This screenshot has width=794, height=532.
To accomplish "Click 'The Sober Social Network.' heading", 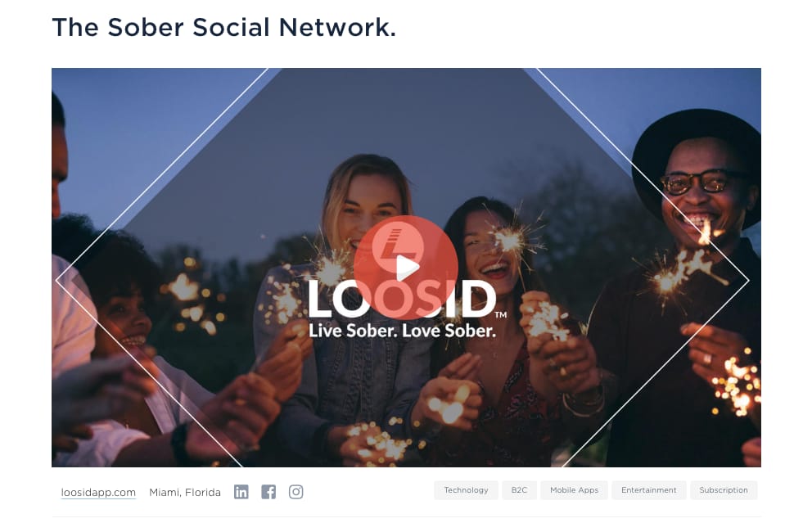I will 223,27.
